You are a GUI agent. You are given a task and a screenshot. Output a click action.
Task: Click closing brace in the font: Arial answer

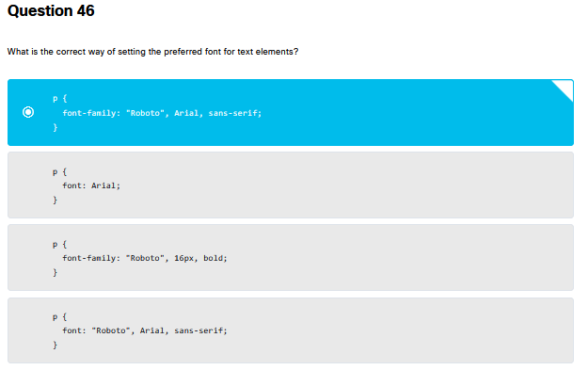[x=55, y=201]
